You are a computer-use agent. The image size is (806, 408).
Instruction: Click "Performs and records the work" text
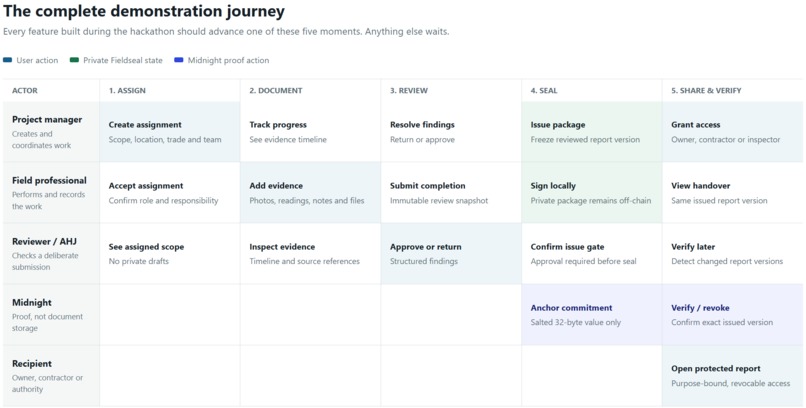(x=48, y=200)
